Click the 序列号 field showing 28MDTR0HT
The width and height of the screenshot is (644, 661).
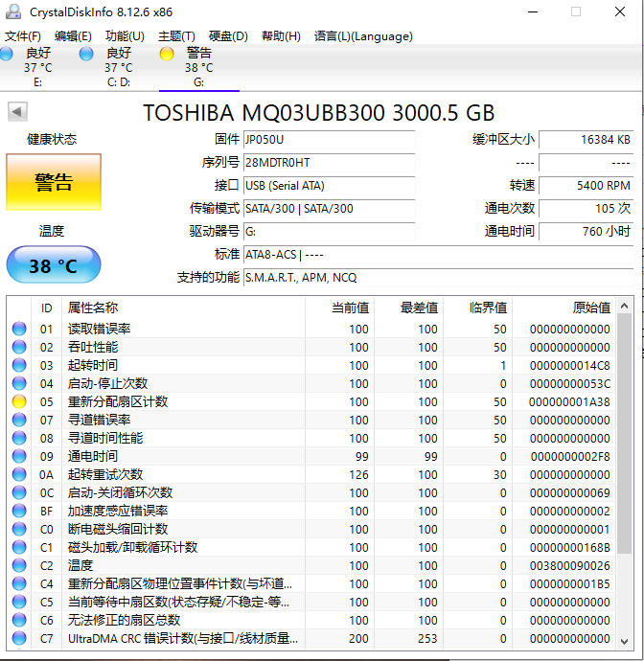pyautogui.click(x=329, y=163)
